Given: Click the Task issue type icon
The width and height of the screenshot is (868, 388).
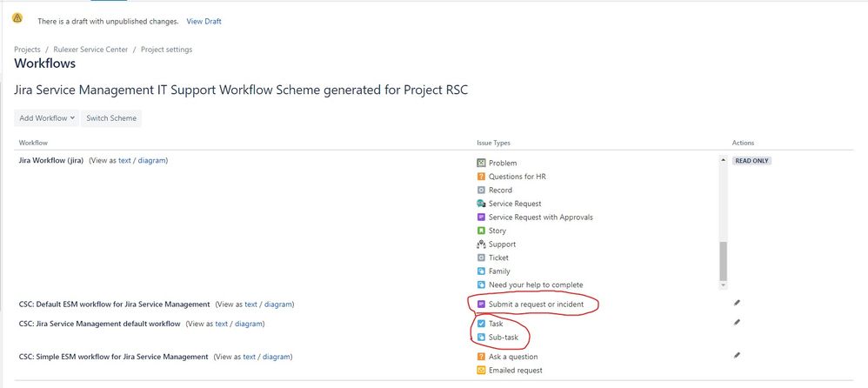Looking at the screenshot, I should point(481,324).
